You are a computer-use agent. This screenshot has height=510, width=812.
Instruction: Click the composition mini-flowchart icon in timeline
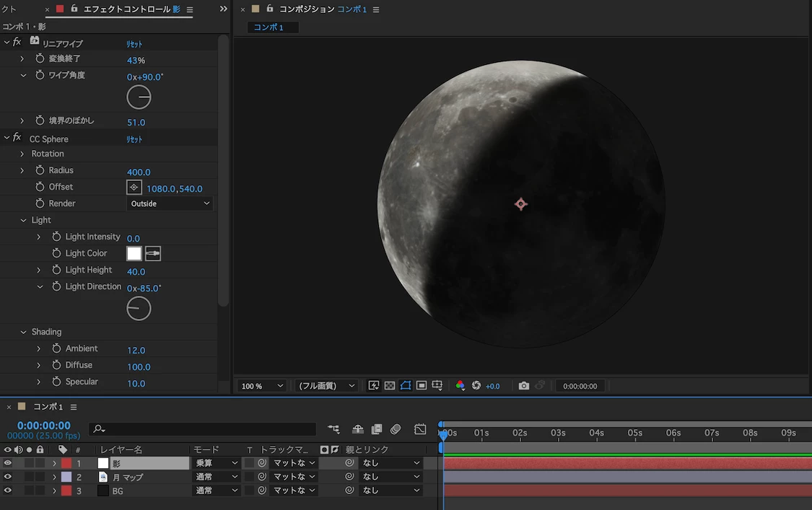click(x=333, y=429)
